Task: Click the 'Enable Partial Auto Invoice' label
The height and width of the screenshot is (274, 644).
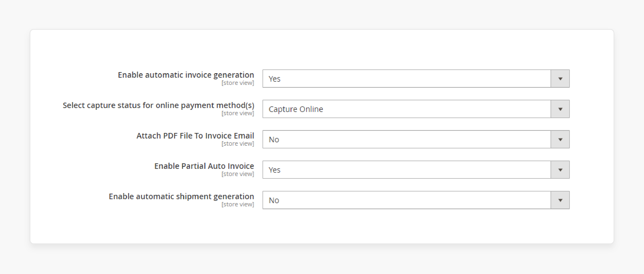Action: tap(204, 166)
